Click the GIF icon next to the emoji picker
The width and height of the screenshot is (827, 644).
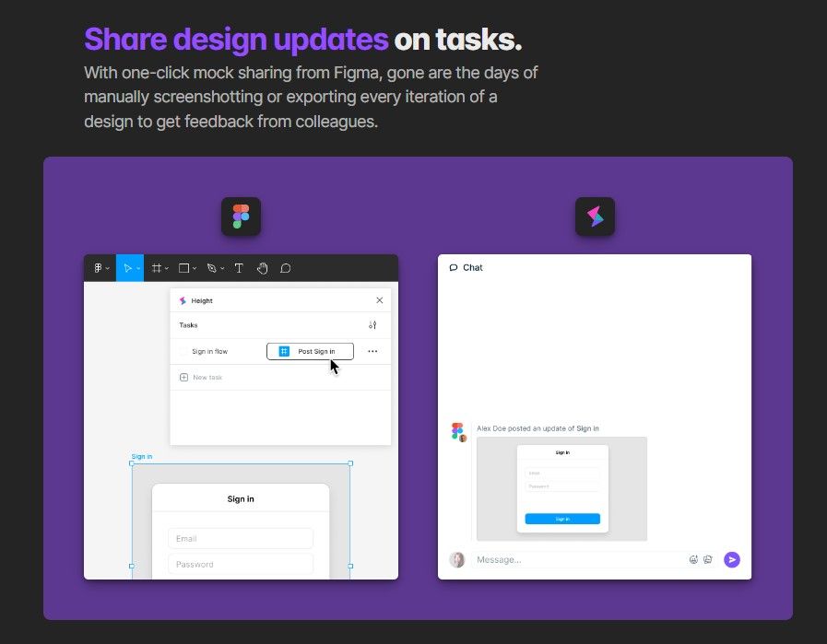point(708,559)
